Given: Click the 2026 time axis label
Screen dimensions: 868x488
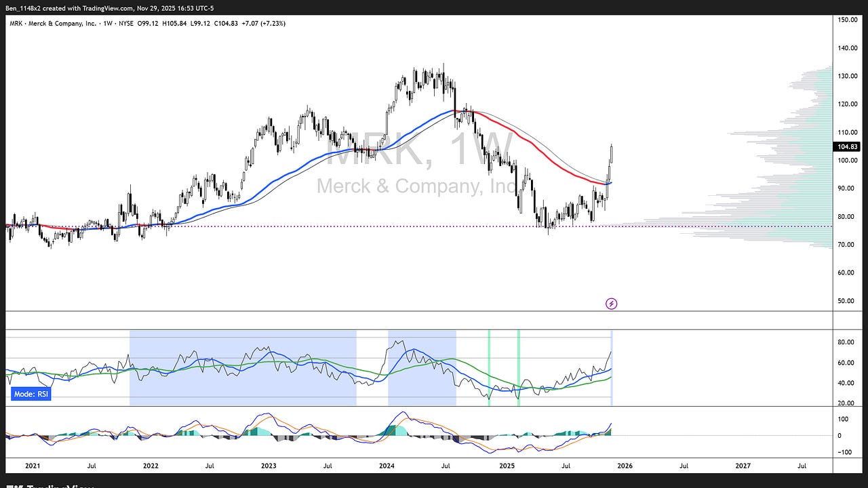Looking at the screenshot, I should click(625, 466).
